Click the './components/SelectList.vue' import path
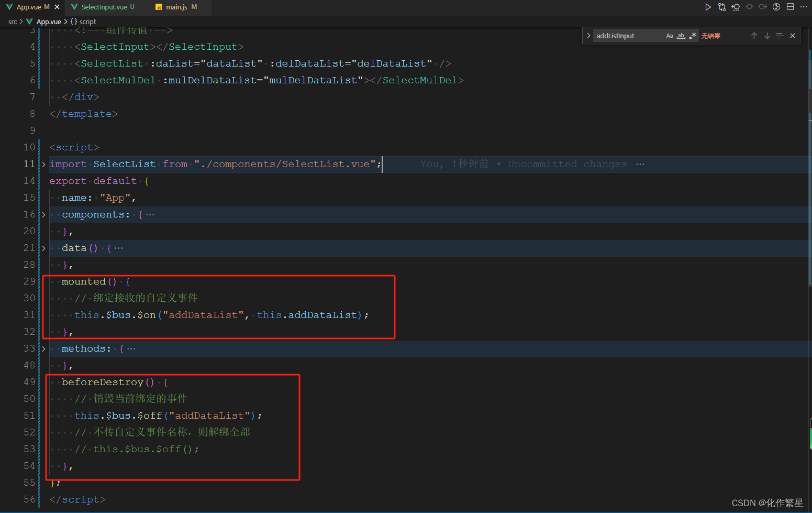The image size is (812, 513). [x=285, y=164]
